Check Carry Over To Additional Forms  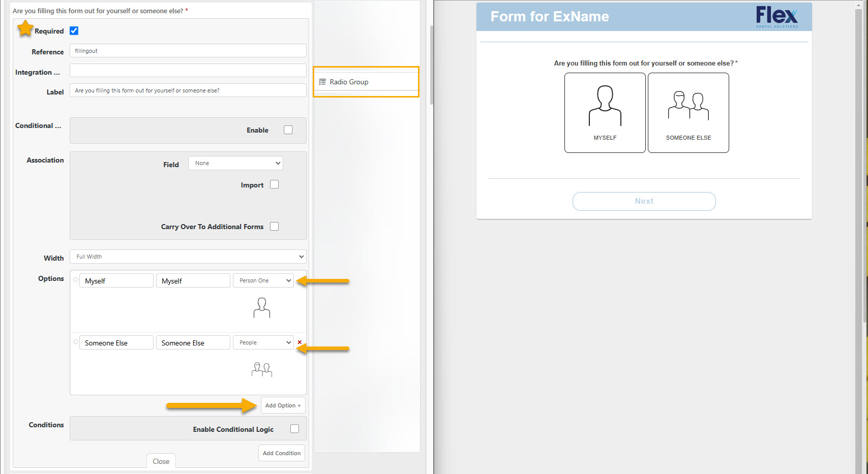[x=275, y=226]
